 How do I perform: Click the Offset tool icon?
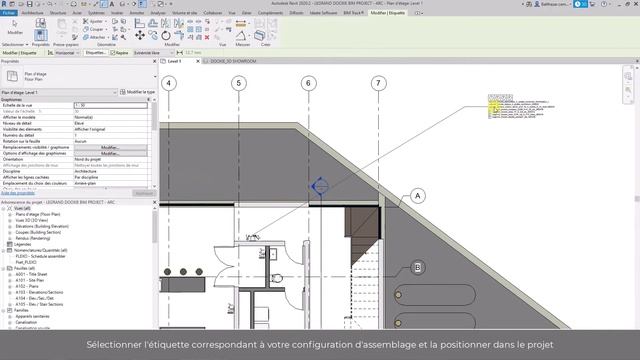pos(153,23)
